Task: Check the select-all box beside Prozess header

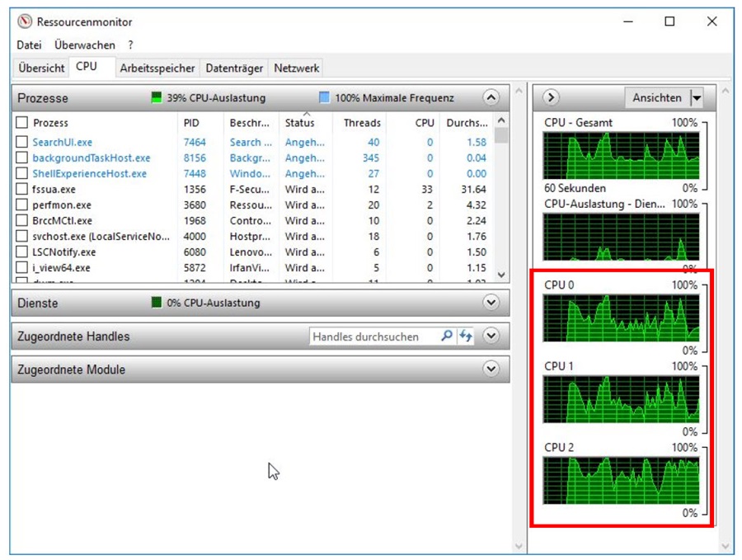Action: [22, 123]
